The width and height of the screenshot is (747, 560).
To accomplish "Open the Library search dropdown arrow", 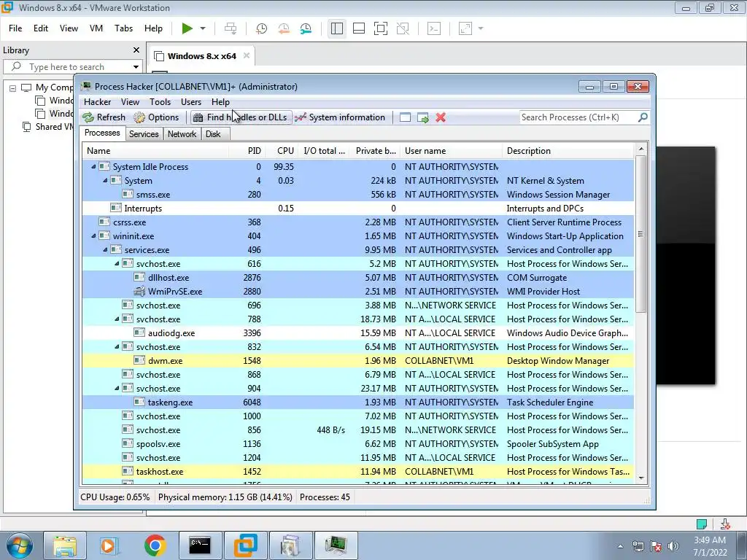I will click(136, 66).
